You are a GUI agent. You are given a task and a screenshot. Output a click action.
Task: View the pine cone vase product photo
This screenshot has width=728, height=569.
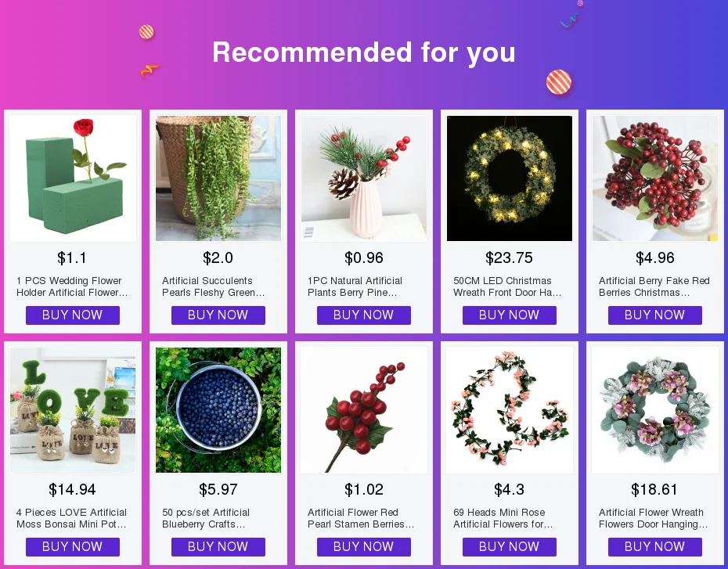point(364,178)
